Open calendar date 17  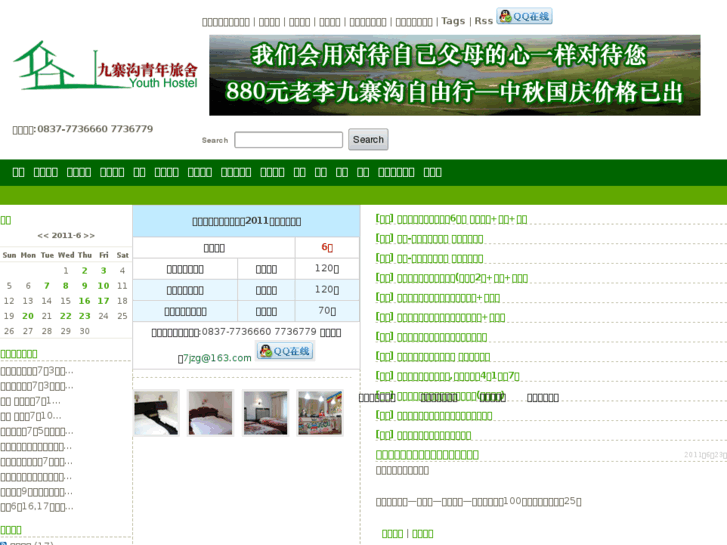coord(103,301)
